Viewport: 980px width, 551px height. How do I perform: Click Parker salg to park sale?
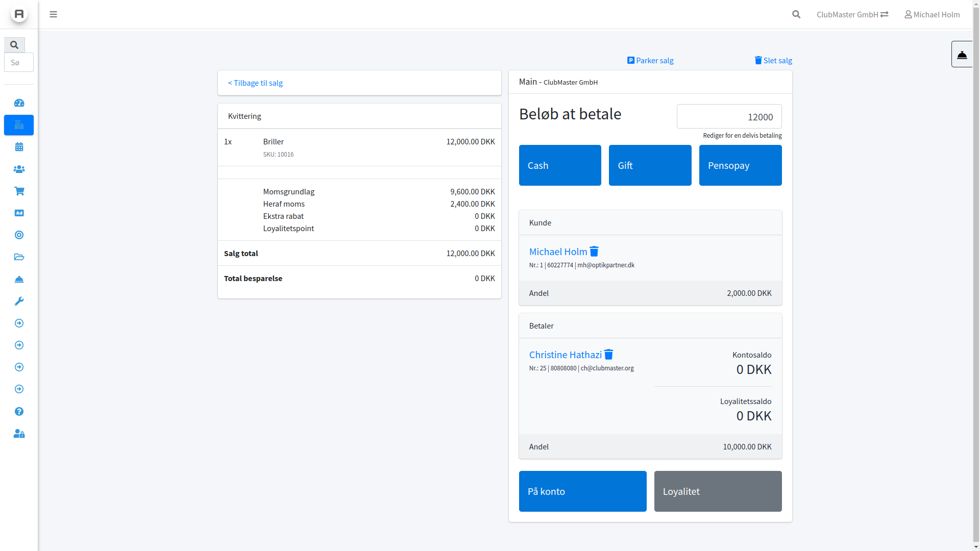(x=650, y=61)
